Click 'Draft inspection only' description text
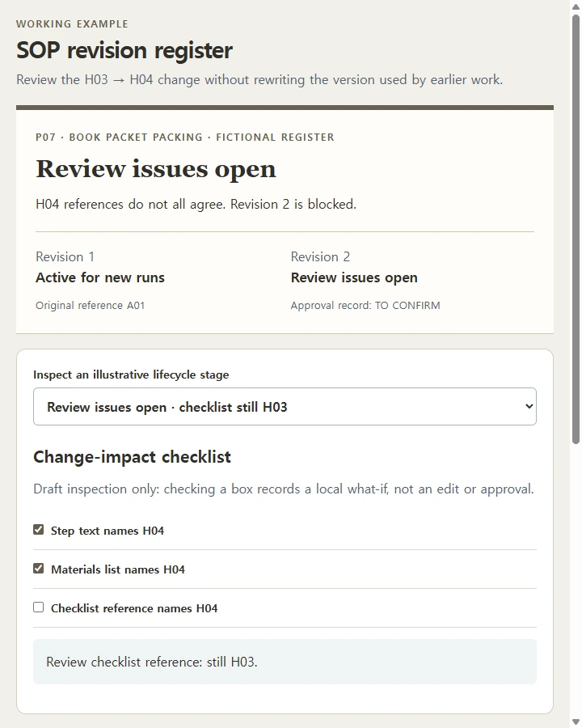Image resolution: width=582 pixels, height=728 pixels. 284,489
